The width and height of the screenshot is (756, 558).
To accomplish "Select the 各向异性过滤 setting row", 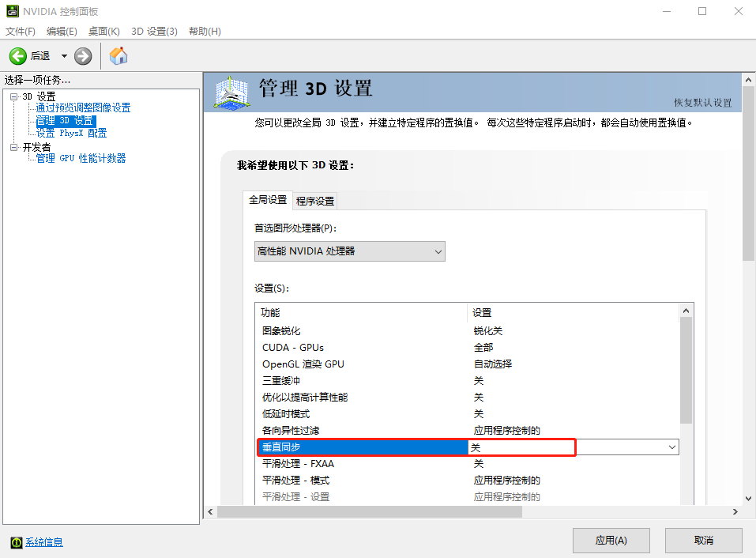I will [x=468, y=430].
